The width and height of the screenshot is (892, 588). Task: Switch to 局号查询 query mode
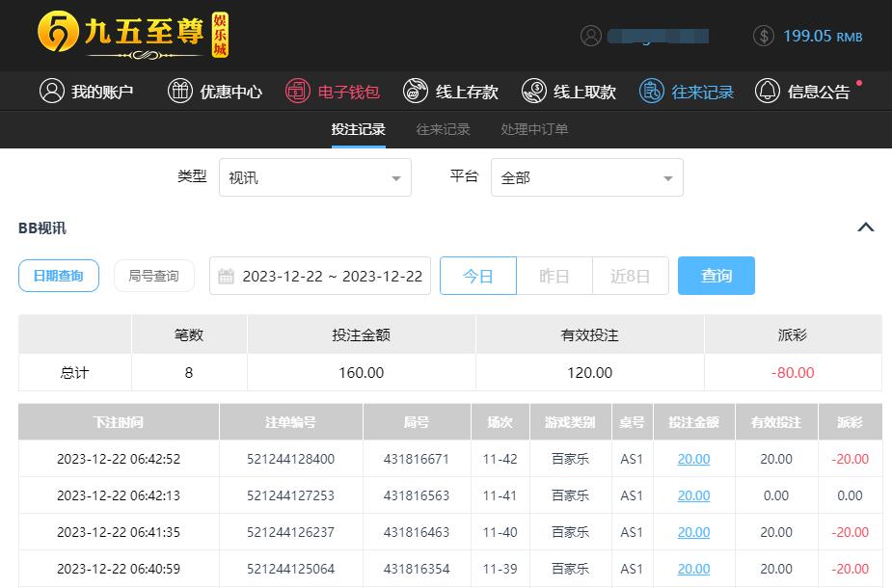153,276
